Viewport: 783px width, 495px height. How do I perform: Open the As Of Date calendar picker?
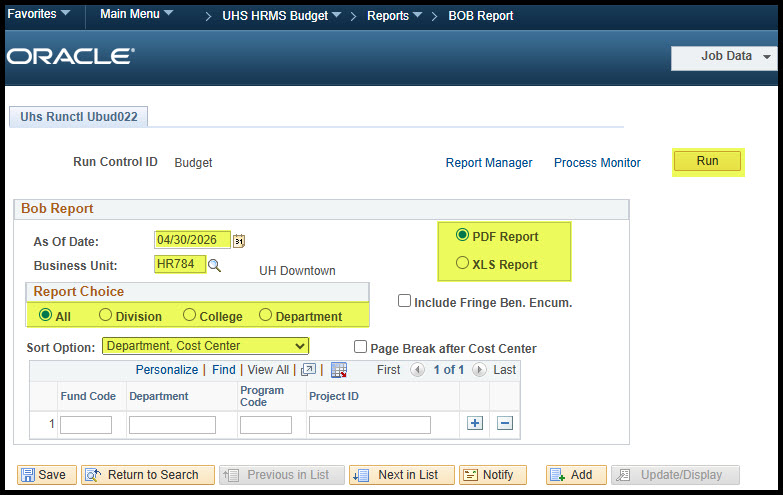[x=239, y=241]
